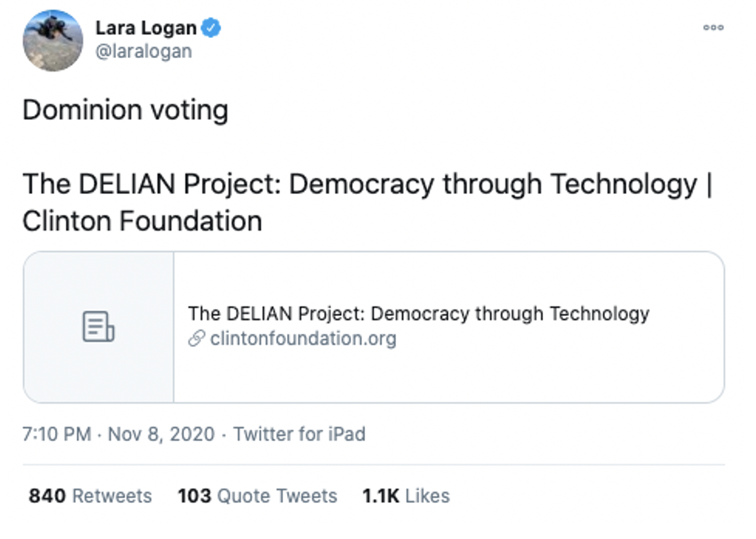Click the document placeholder icon in link card

pos(98,327)
